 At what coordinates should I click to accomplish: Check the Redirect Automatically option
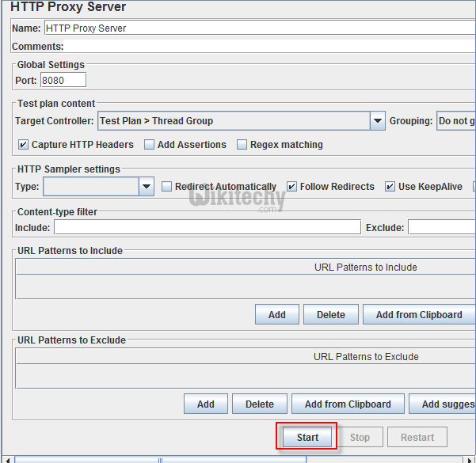pos(166,187)
